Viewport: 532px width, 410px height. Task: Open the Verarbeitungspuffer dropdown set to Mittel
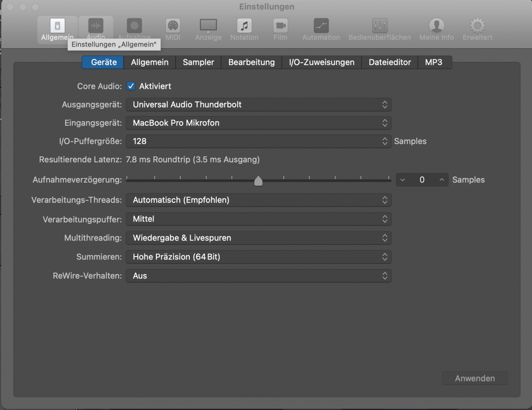click(259, 219)
